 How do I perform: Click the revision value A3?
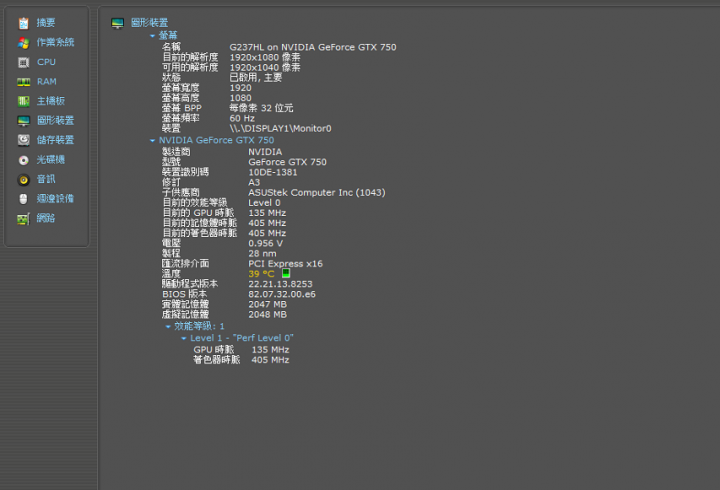pyautogui.click(x=254, y=182)
